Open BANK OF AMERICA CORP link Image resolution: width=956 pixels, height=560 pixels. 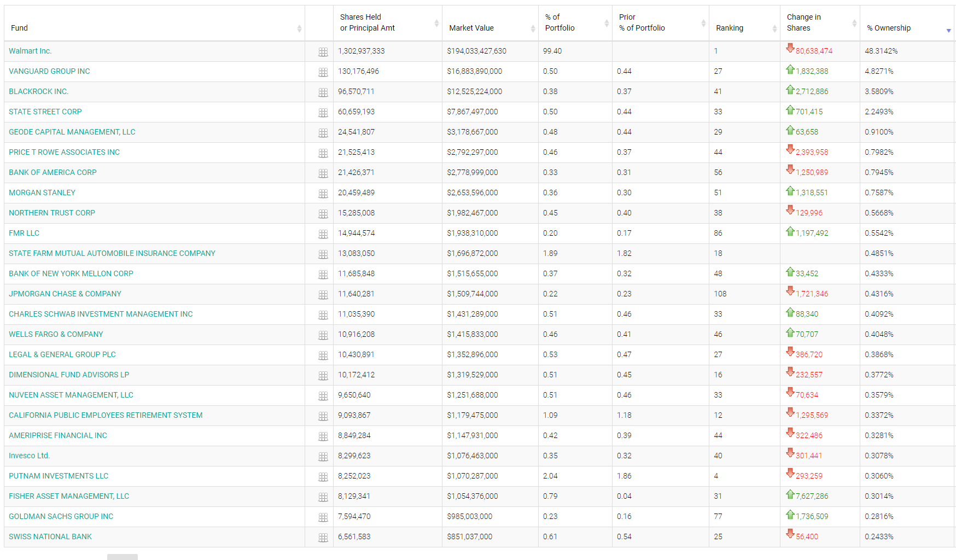click(x=53, y=172)
